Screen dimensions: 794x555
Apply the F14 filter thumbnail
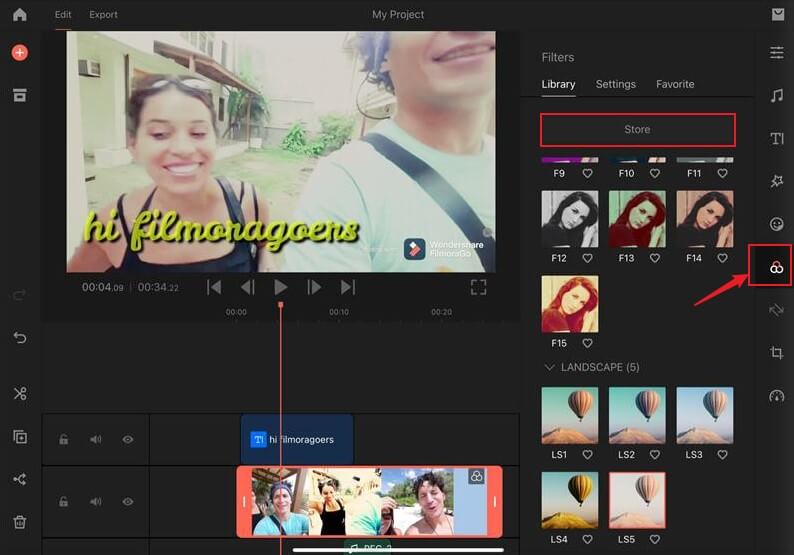click(x=705, y=219)
